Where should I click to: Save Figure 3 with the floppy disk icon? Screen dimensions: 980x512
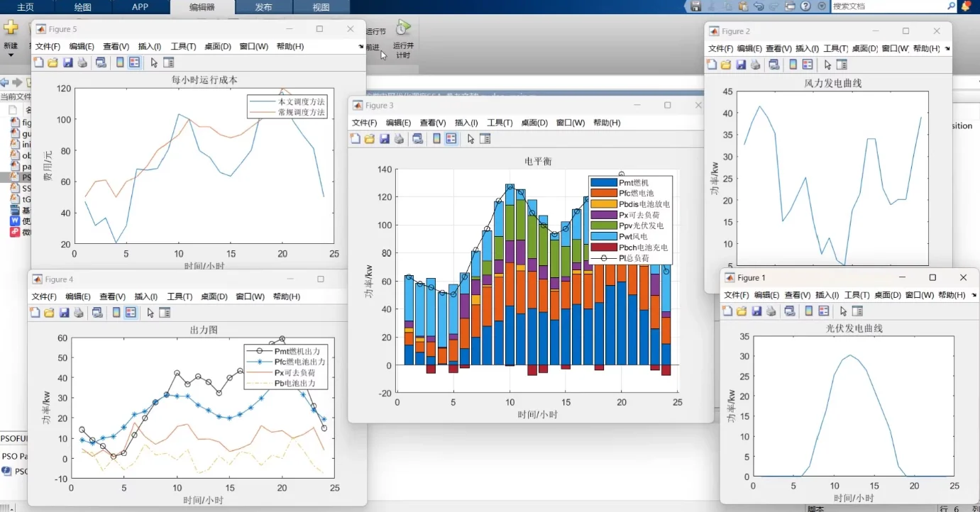[384, 139]
